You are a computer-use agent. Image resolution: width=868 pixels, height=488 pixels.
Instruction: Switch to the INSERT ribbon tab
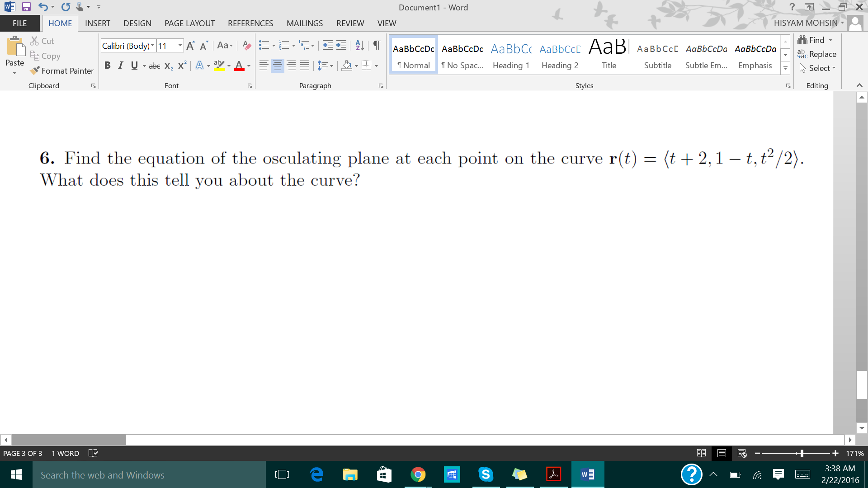pos(98,23)
